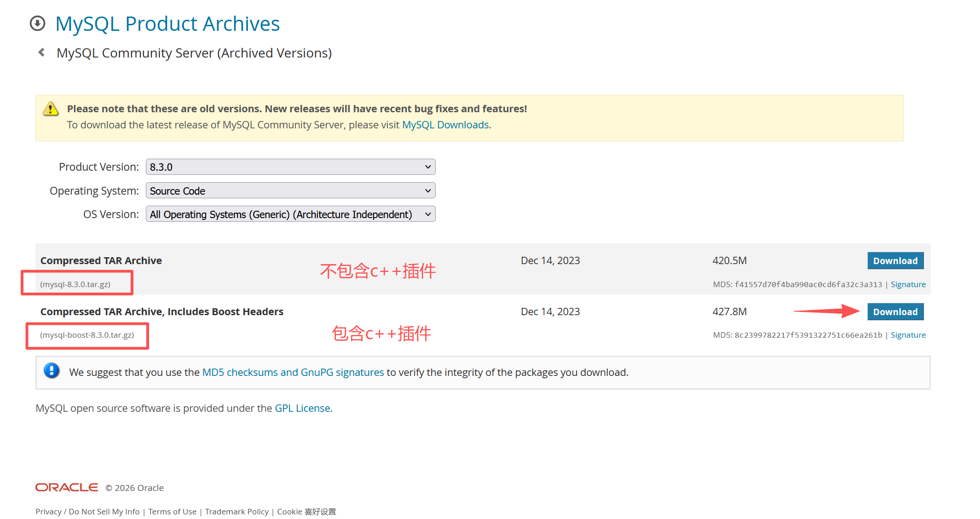The width and height of the screenshot is (980, 519).
Task: Open the Product Version dropdown
Action: click(x=290, y=167)
